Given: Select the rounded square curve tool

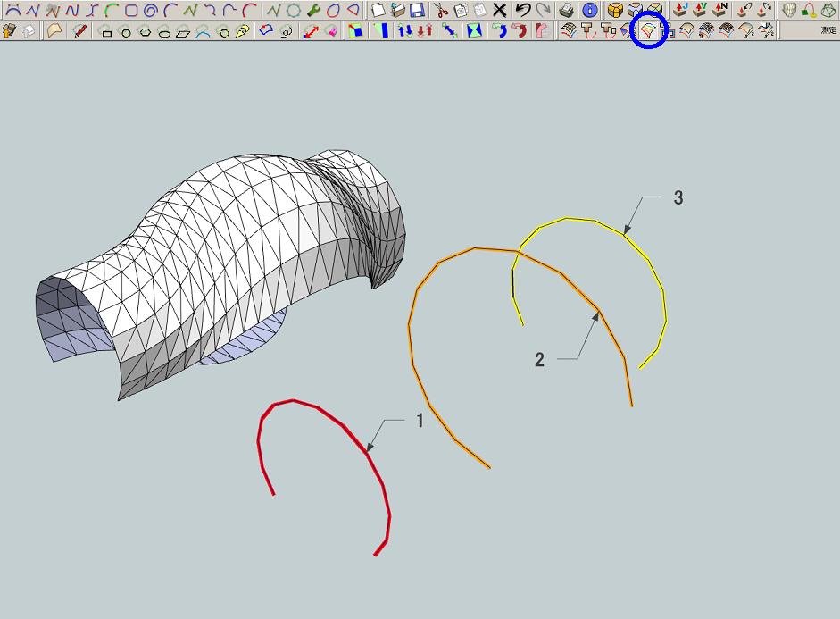Looking at the screenshot, I should 130,10.
